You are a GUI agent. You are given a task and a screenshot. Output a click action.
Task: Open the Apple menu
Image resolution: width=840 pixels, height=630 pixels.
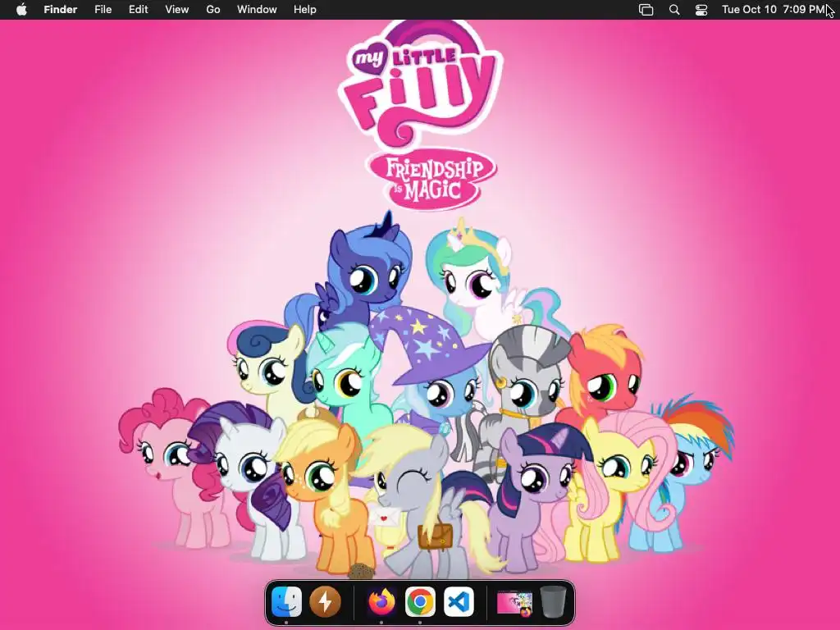click(x=21, y=10)
